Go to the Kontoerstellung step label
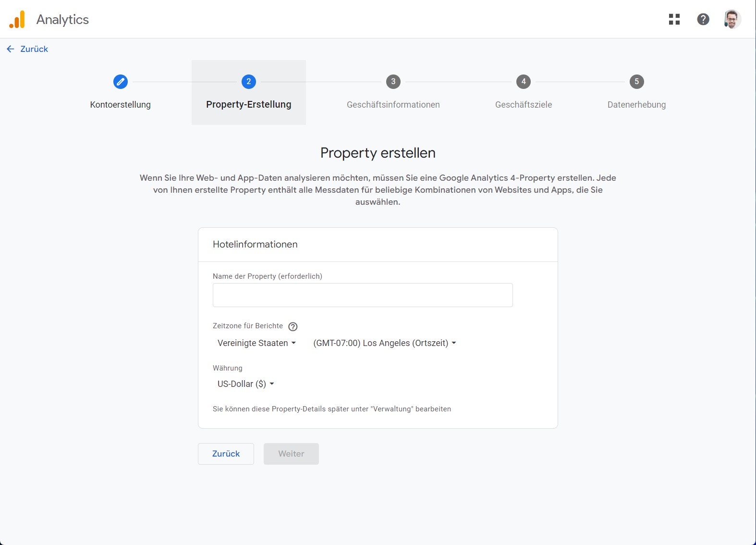This screenshot has height=545, width=756. click(x=121, y=105)
